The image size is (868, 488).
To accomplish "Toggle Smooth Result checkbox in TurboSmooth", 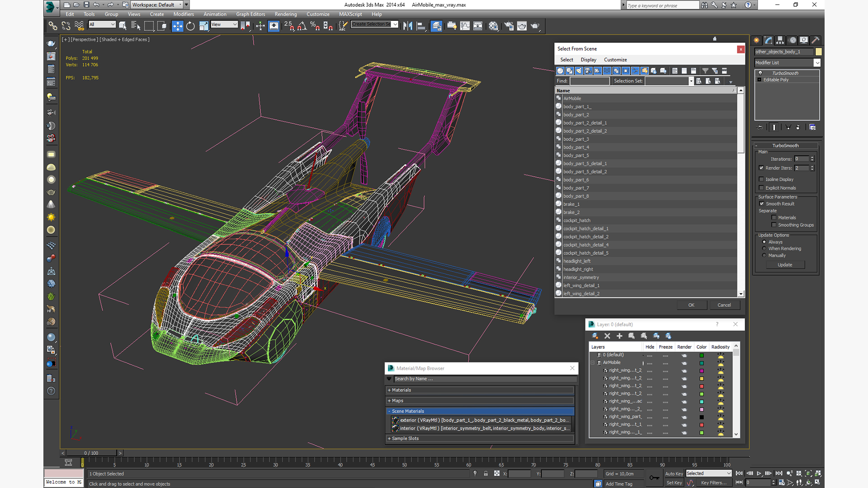I will (761, 203).
